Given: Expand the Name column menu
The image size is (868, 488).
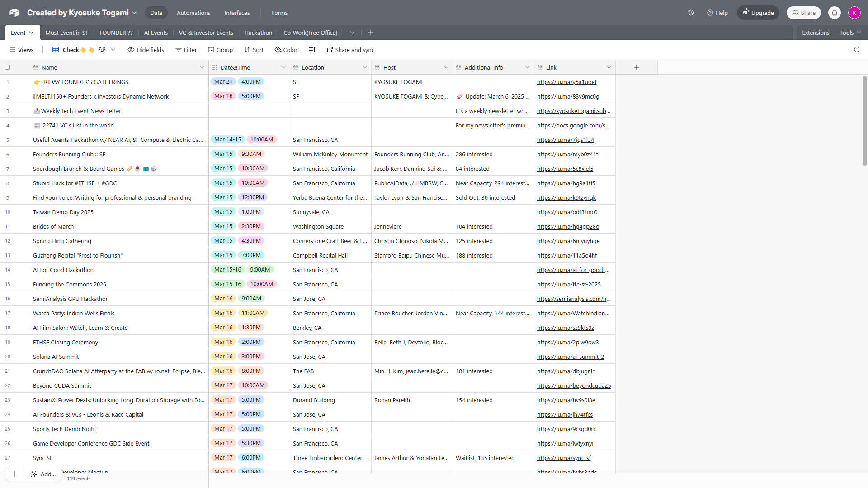Looking at the screenshot, I should pos(202,67).
